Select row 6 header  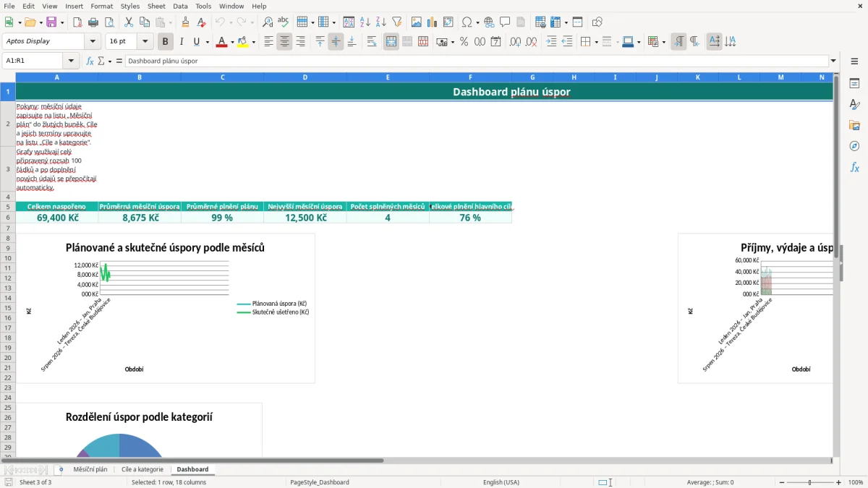coord(7,218)
